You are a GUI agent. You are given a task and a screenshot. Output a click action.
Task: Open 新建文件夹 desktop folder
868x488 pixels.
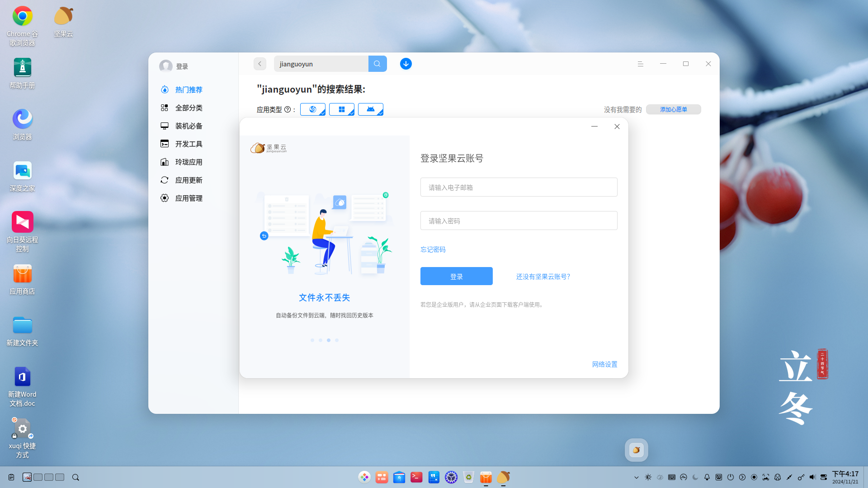tap(22, 331)
